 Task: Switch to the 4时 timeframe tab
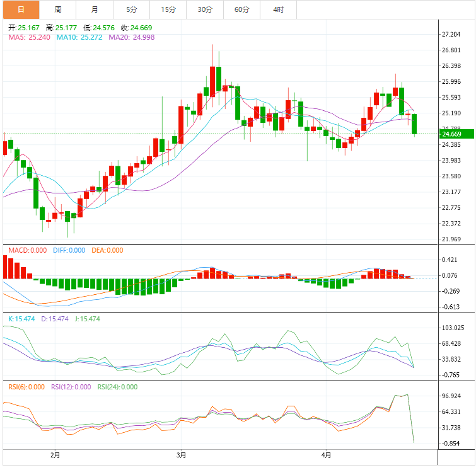click(x=278, y=9)
